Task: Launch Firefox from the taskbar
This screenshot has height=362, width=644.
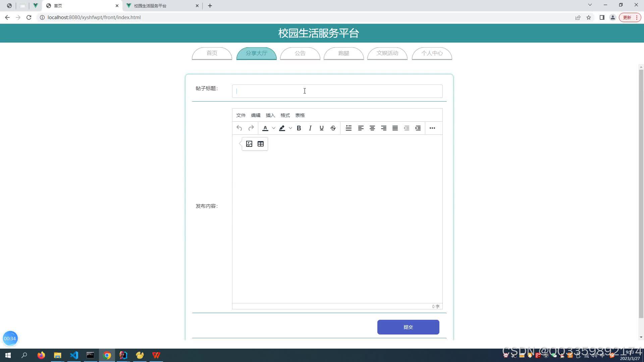Action: (41, 355)
